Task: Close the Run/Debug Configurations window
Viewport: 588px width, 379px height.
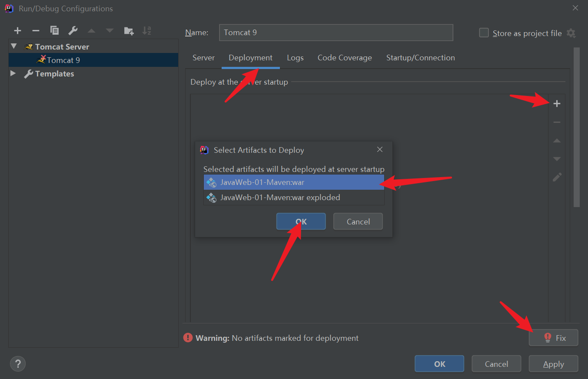Action: (575, 8)
